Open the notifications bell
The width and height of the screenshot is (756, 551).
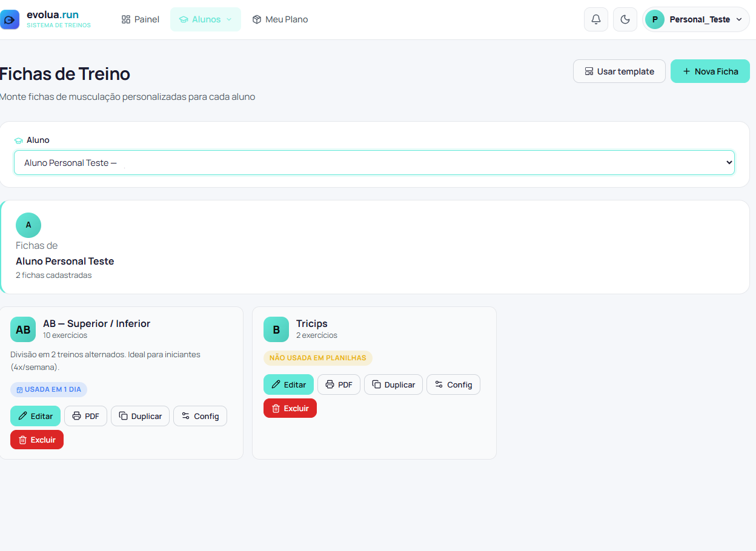[x=596, y=19]
